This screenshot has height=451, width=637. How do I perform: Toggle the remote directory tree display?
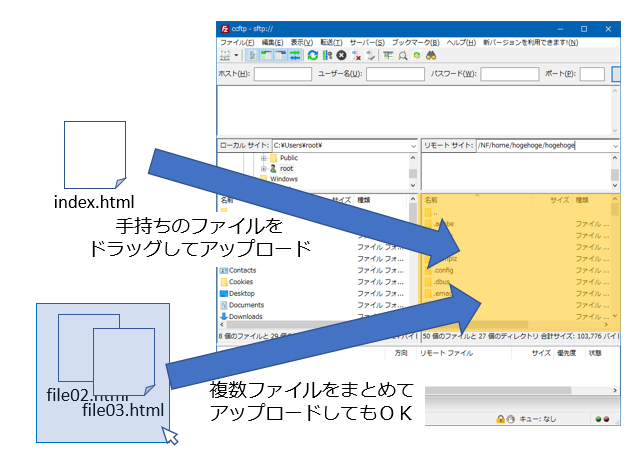coord(281,56)
